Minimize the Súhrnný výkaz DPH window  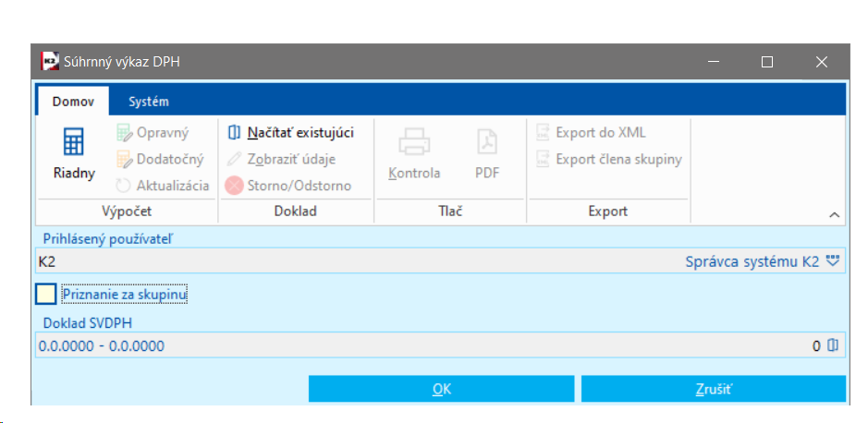pyautogui.click(x=714, y=62)
